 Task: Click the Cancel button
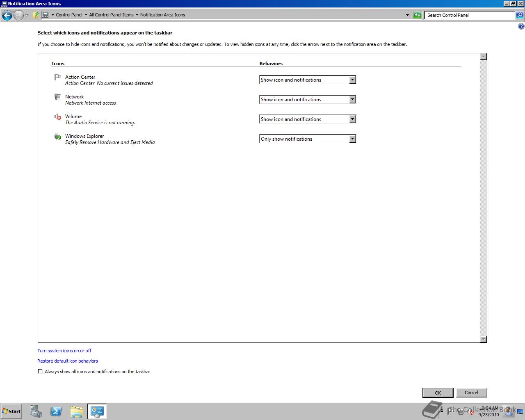tap(471, 393)
